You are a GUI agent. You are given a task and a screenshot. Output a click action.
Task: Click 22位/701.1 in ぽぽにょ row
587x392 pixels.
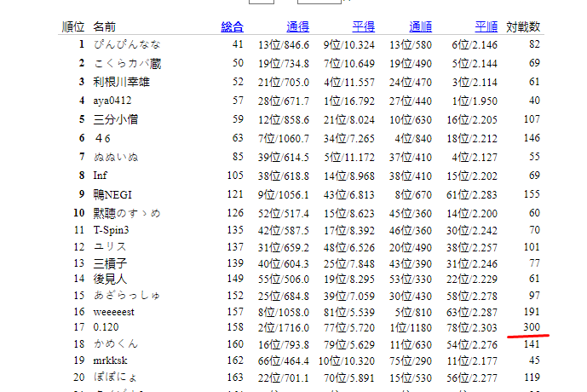284,378
